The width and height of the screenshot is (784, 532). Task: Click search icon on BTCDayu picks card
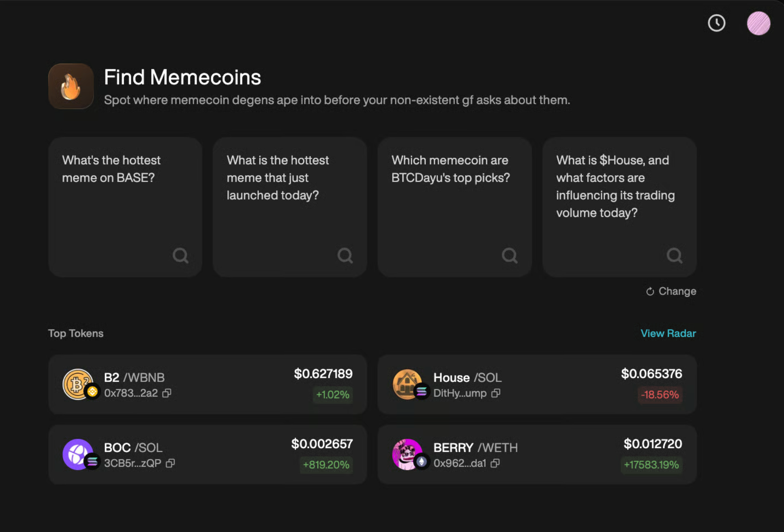(510, 255)
